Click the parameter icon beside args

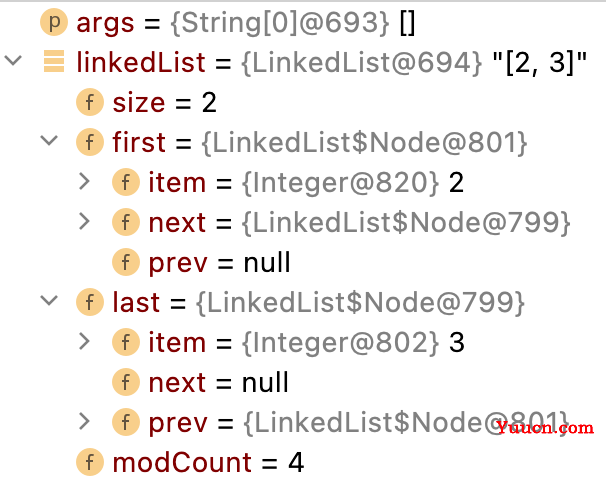coord(54,22)
